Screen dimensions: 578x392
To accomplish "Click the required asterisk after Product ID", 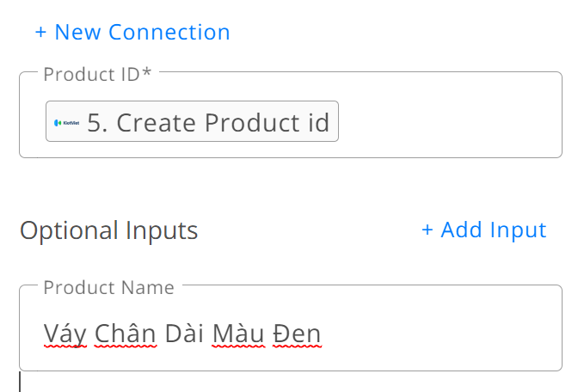I will tap(147, 72).
